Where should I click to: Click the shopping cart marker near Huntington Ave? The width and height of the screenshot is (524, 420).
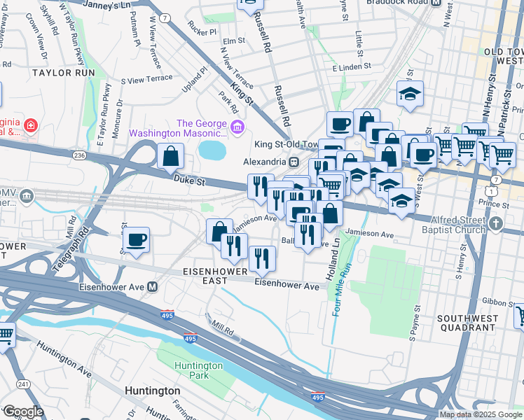click(5, 337)
